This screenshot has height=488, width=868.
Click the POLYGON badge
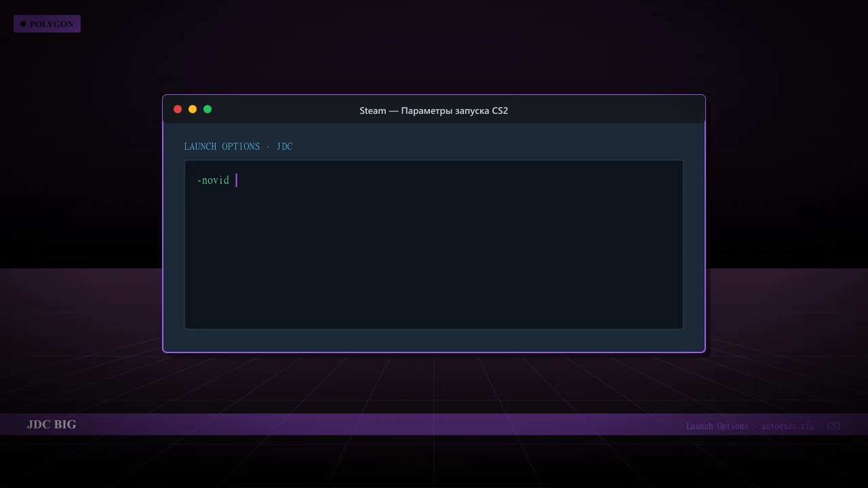[47, 24]
